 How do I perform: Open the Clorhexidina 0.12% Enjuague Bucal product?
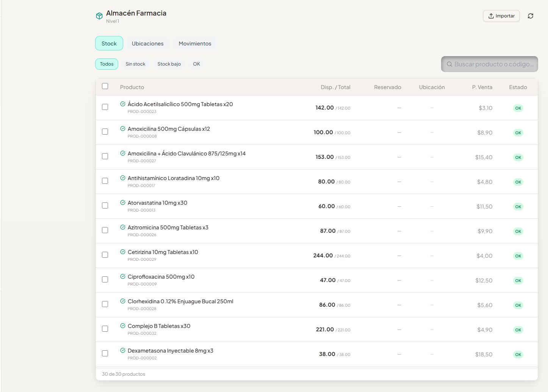[180, 301]
